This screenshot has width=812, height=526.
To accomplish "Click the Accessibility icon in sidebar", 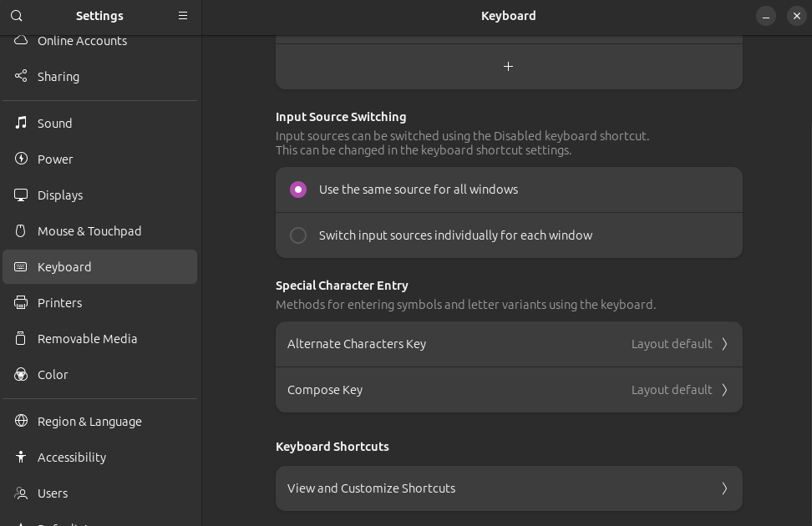I will coord(21,458).
